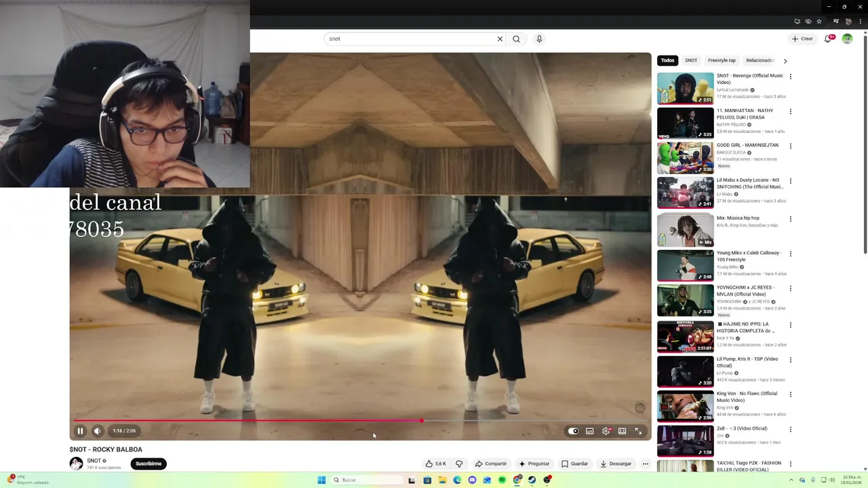The width and height of the screenshot is (868, 488).
Task: Open Windows Start menu
Action: pyautogui.click(x=321, y=480)
